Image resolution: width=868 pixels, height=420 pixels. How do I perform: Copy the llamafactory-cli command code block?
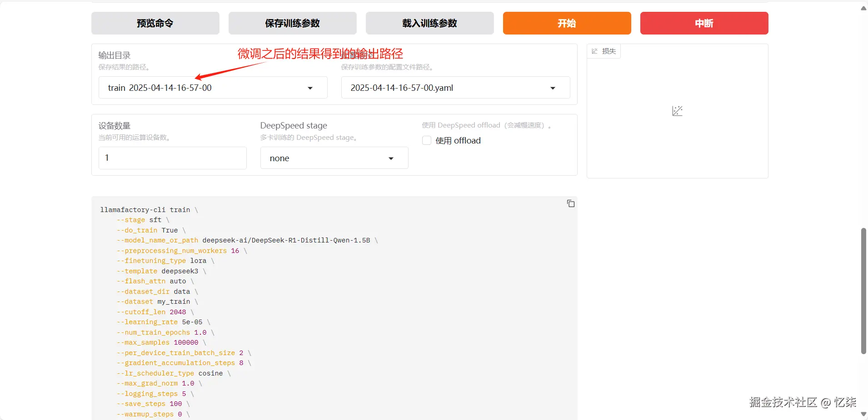571,203
